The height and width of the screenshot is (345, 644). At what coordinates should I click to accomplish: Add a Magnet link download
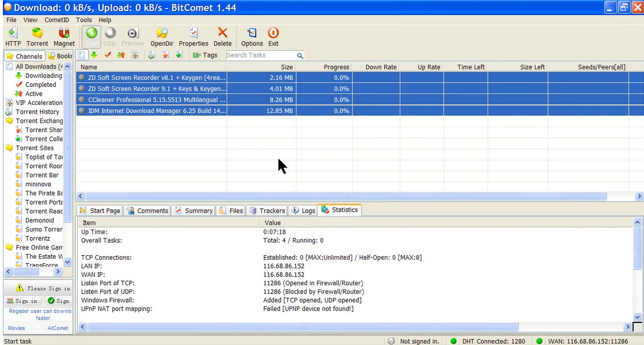coord(64,37)
